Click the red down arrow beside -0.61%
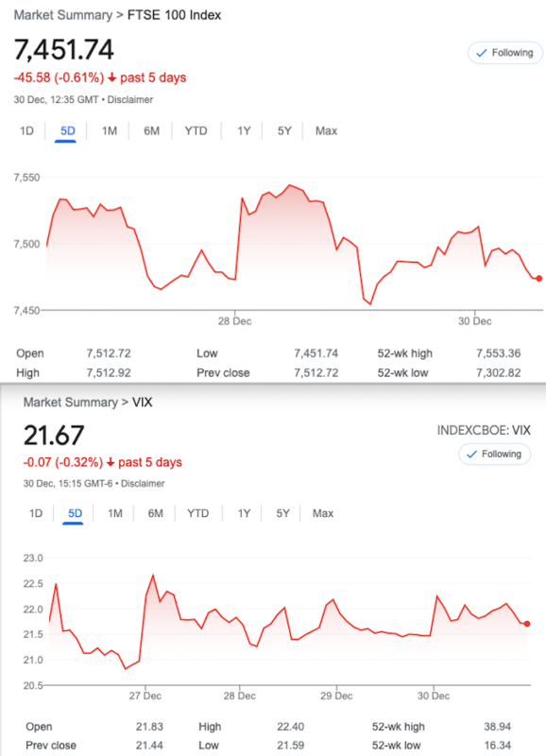The height and width of the screenshot is (756, 546). coord(111,77)
